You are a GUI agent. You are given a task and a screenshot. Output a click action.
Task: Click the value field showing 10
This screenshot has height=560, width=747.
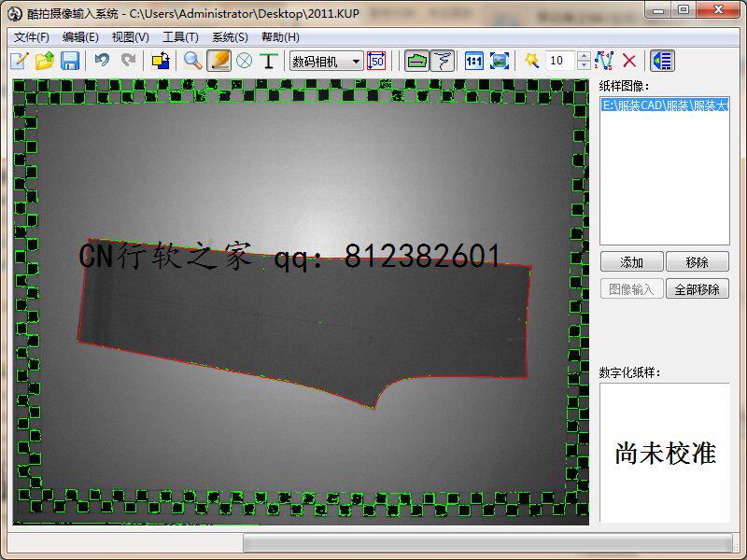click(x=559, y=61)
